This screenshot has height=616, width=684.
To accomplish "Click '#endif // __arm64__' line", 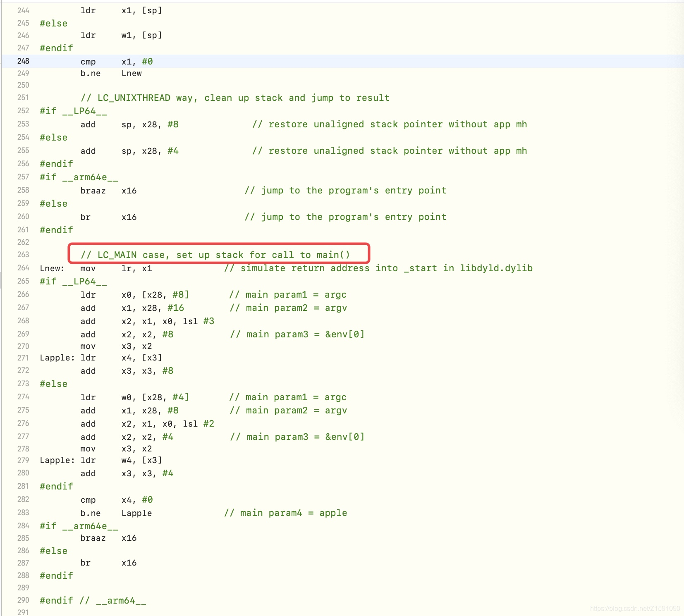I will click(93, 601).
